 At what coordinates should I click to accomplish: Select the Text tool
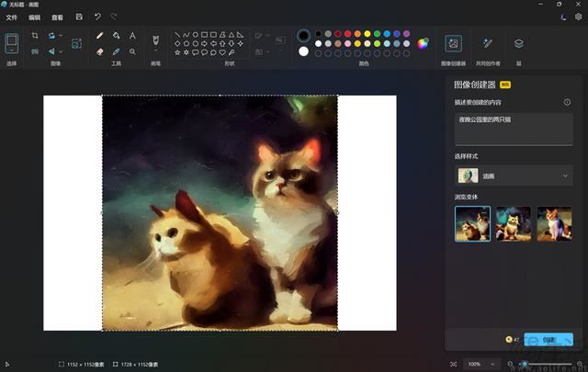click(132, 36)
